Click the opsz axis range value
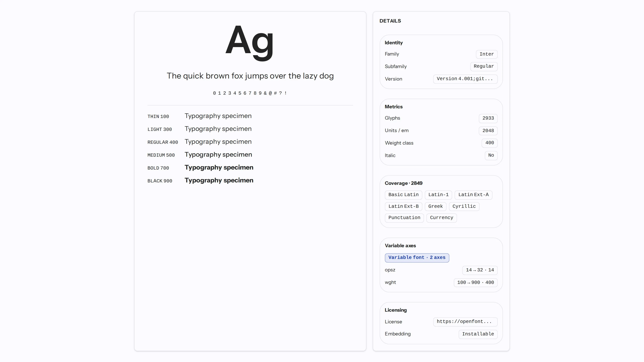This screenshot has width=644, height=362. click(480, 270)
